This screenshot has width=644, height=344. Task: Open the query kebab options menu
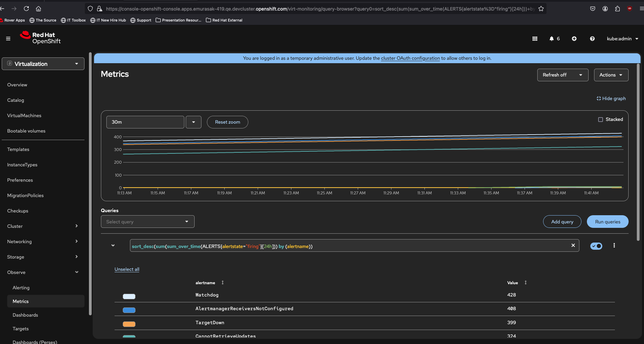pyautogui.click(x=614, y=245)
